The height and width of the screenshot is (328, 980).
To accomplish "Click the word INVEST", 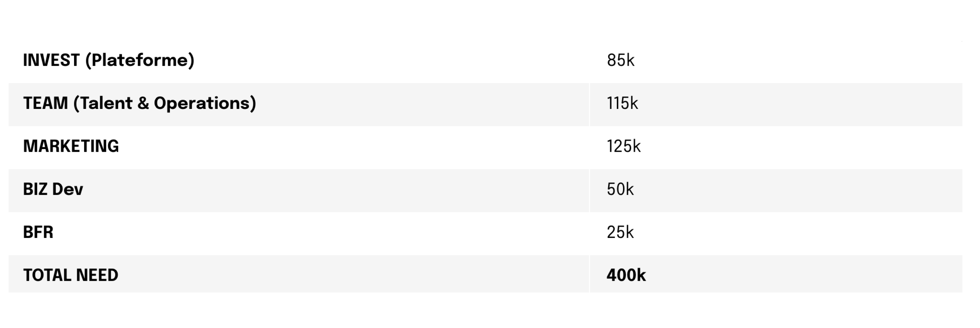I will pos(51,60).
